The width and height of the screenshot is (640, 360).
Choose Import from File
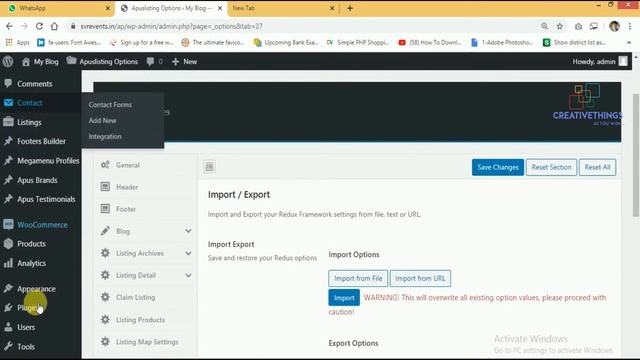358,278
